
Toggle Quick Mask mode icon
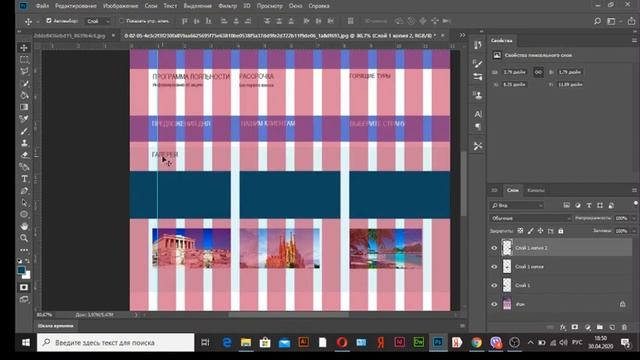[x=24, y=287]
